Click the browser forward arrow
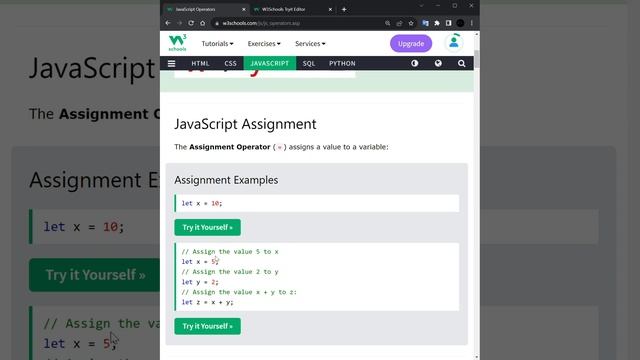This screenshot has height=360, width=640. coord(180,23)
